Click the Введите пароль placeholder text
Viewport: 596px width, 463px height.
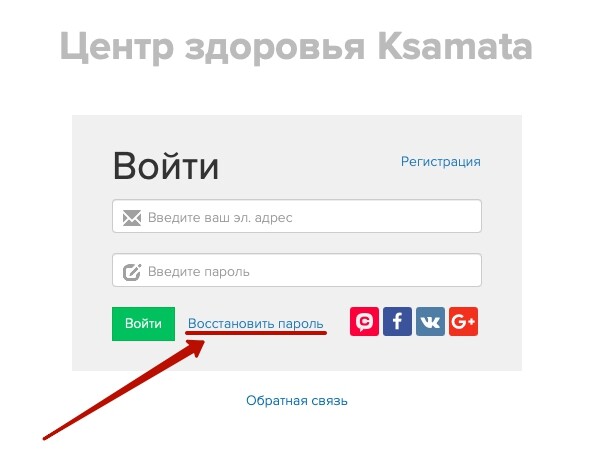(199, 272)
